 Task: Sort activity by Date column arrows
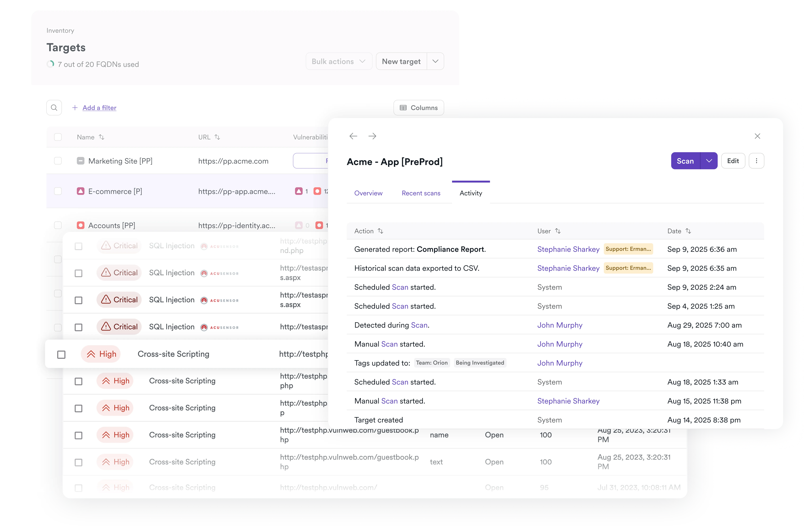coord(688,231)
